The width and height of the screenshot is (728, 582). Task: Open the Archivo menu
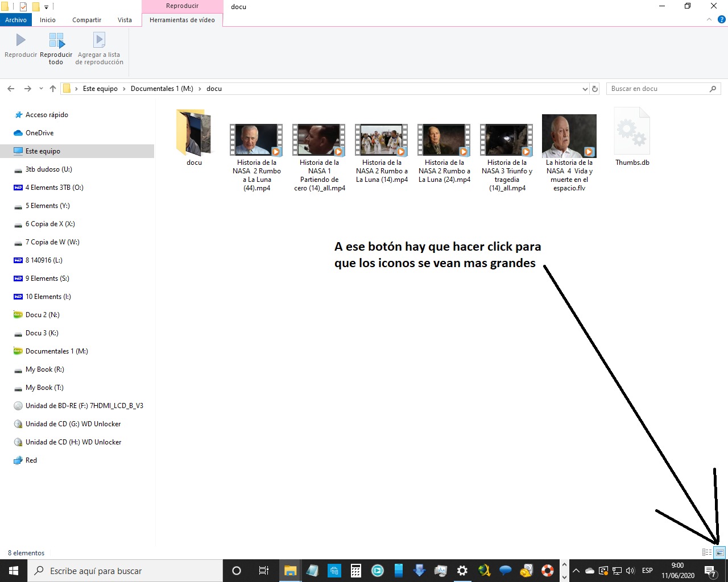(16, 20)
